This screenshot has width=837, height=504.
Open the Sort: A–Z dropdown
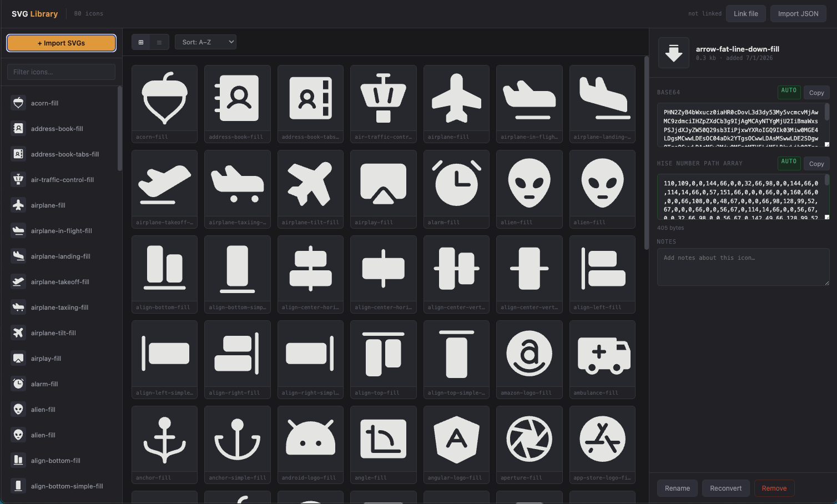pos(205,42)
